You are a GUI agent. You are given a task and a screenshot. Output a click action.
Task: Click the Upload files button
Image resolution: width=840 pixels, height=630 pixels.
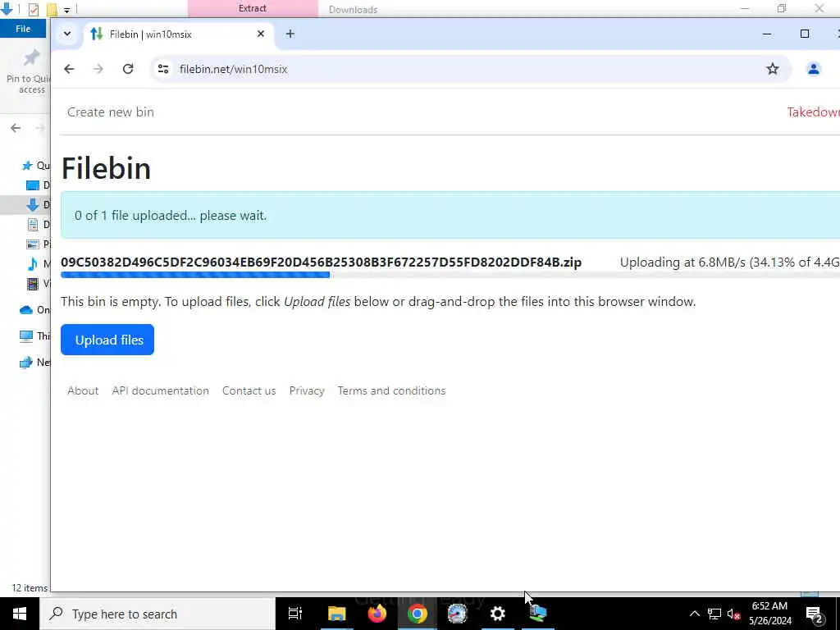107,340
